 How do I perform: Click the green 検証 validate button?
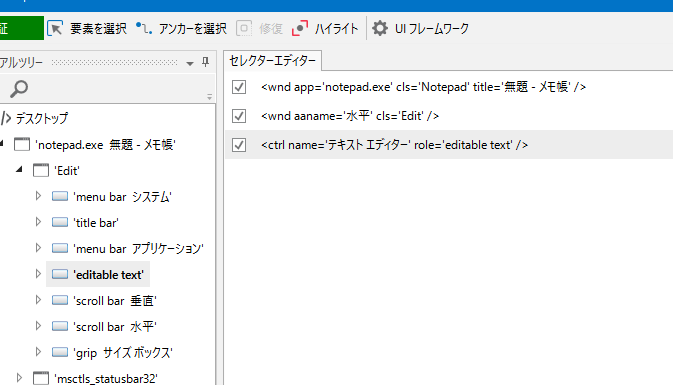pyautogui.click(x=21, y=28)
